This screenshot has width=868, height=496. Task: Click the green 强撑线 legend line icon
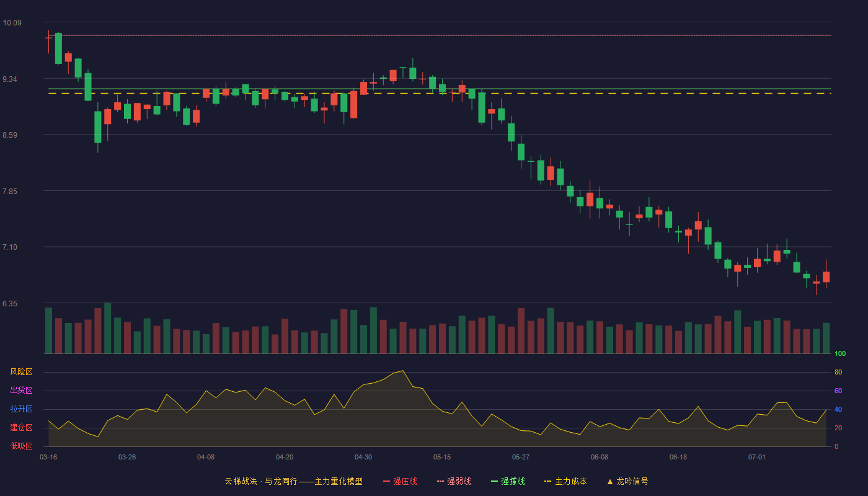(494, 481)
